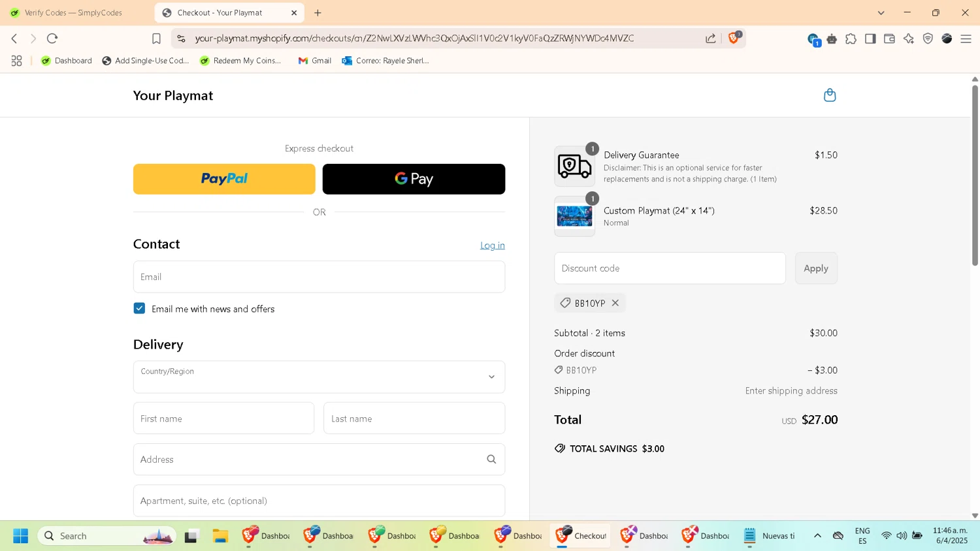Go forward to the next page
The image size is (980, 551).
33,39
